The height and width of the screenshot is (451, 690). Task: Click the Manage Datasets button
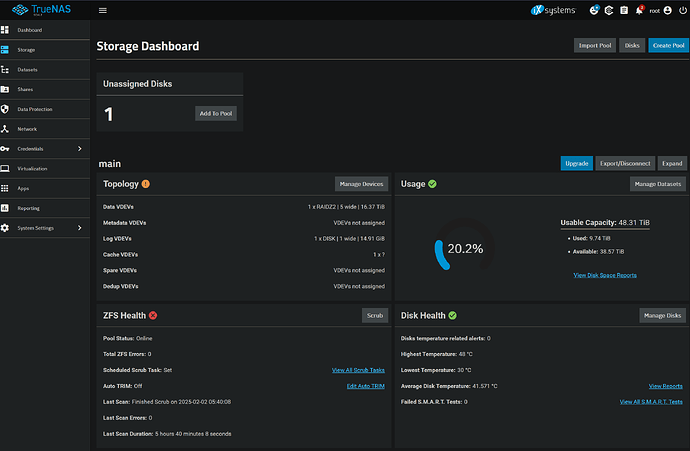coord(657,184)
